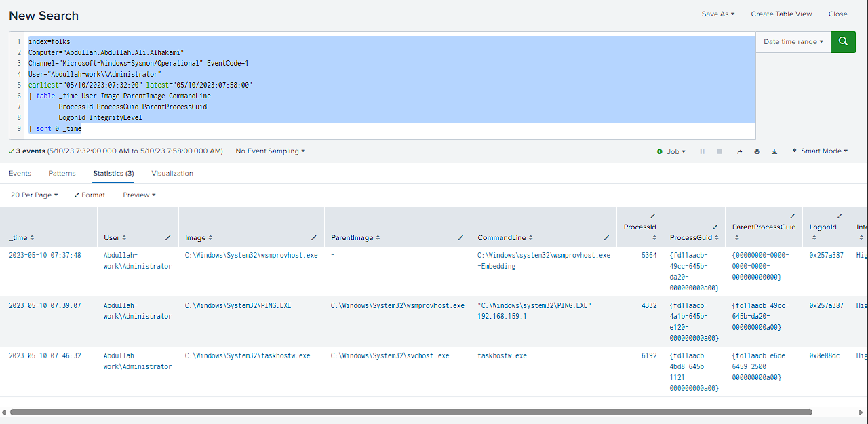Click the wsmprovhost.exe -Embedding command line
Viewport: 868px width, 424px height.
(x=544, y=261)
